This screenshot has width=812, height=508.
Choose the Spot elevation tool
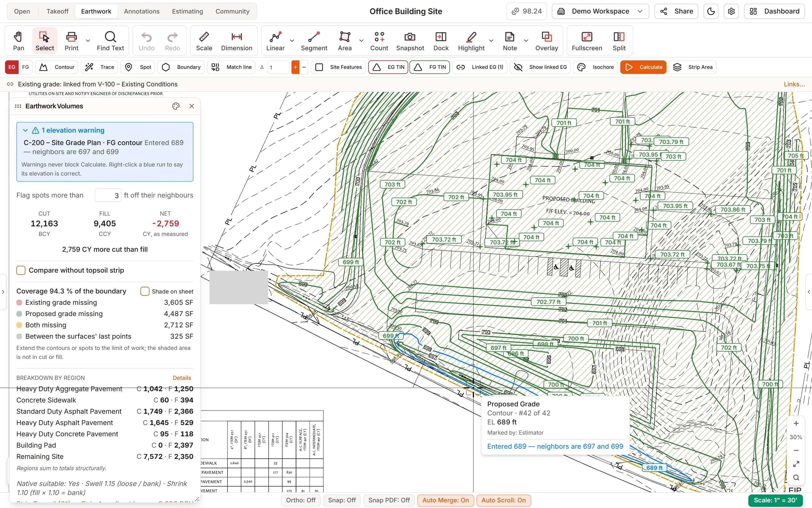(x=138, y=67)
